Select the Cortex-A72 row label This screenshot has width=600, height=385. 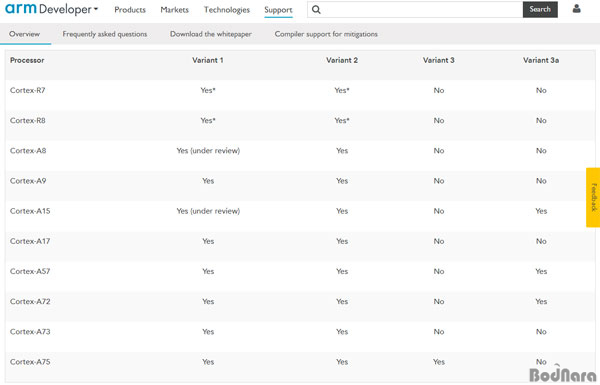pos(30,302)
